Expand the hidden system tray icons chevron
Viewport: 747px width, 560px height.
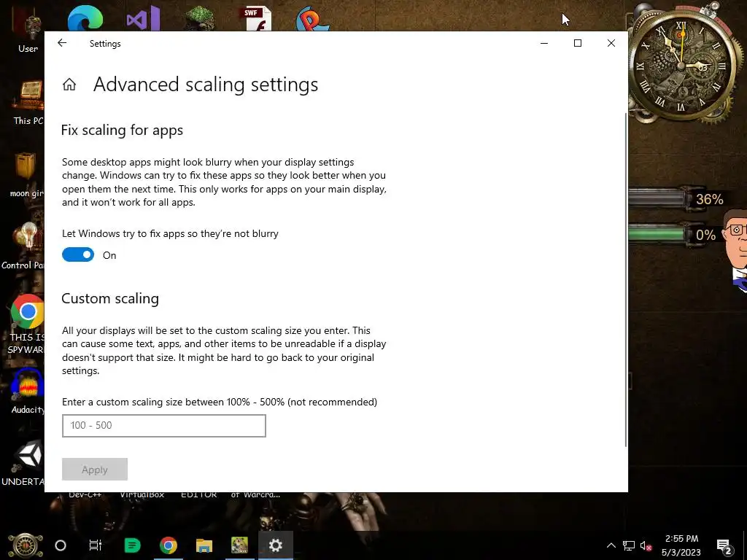[611, 545]
